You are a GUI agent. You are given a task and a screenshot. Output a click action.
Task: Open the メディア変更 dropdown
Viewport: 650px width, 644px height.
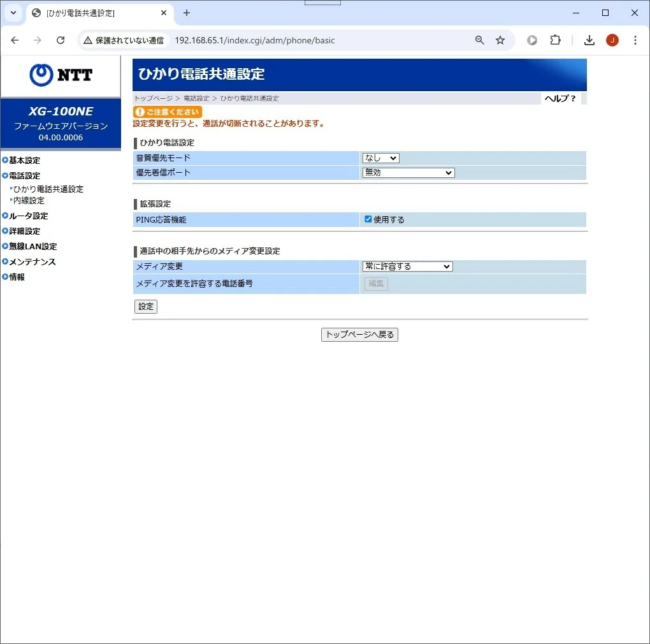click(407, 267)
